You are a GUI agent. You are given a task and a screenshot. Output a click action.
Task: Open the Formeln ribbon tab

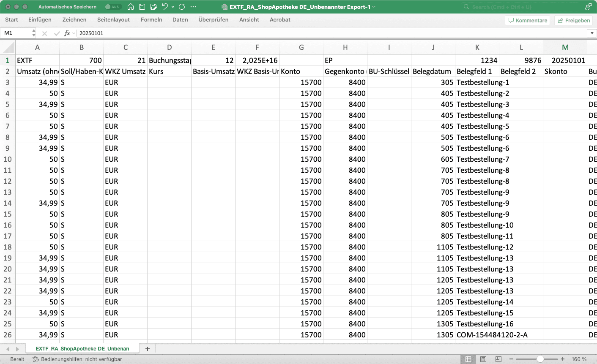[x=151, y=19]
